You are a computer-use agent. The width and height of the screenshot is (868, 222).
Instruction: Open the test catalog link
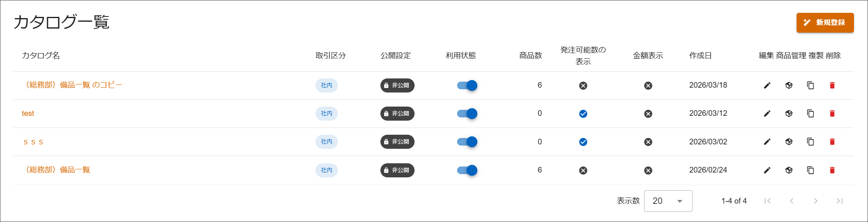[28, 113]
